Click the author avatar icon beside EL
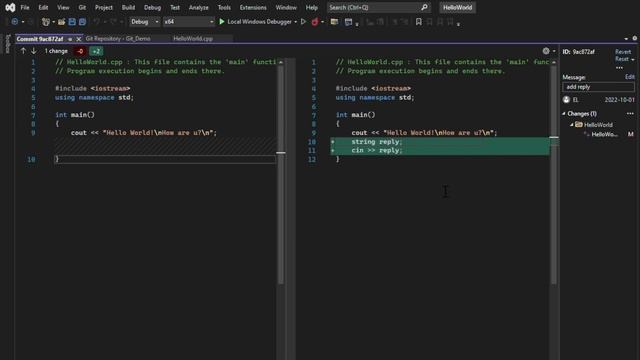Screen dimensions: 640x360 point(566,100)
